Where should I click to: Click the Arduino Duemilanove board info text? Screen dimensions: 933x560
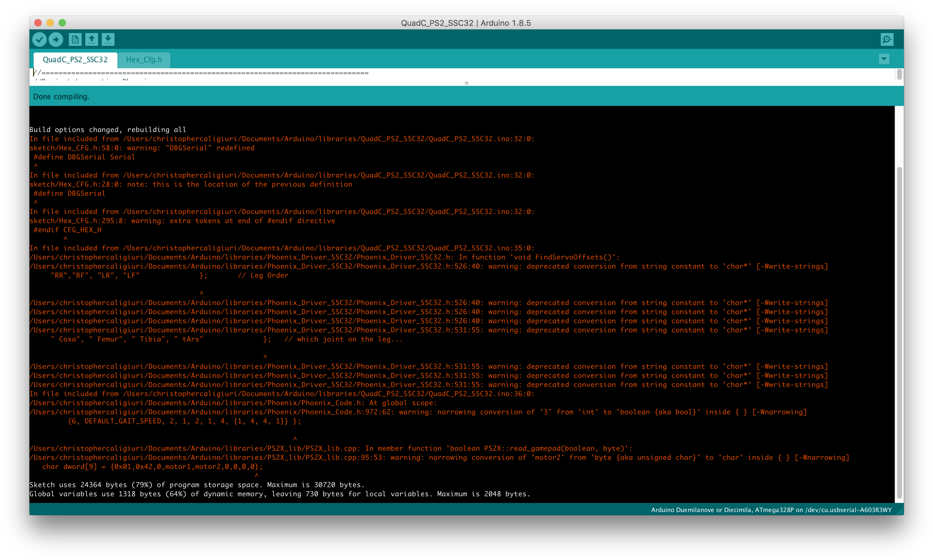[771, 510]
